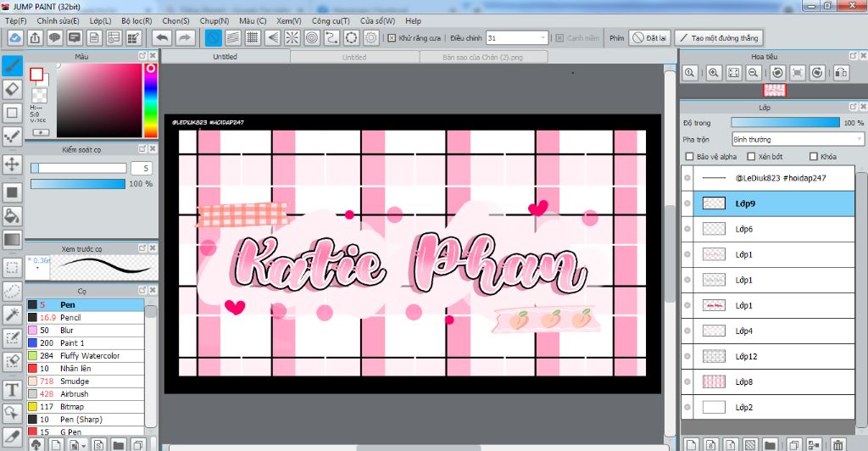
Task: Enable crosshatch grid snap guide
Action: [x=253, y=37]
